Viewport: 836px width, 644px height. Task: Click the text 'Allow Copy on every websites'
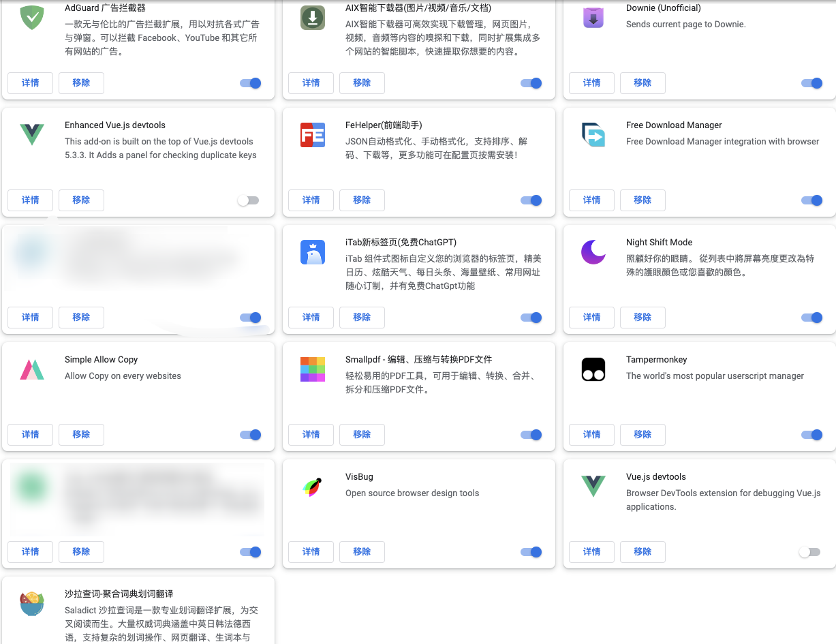(123, 376)
